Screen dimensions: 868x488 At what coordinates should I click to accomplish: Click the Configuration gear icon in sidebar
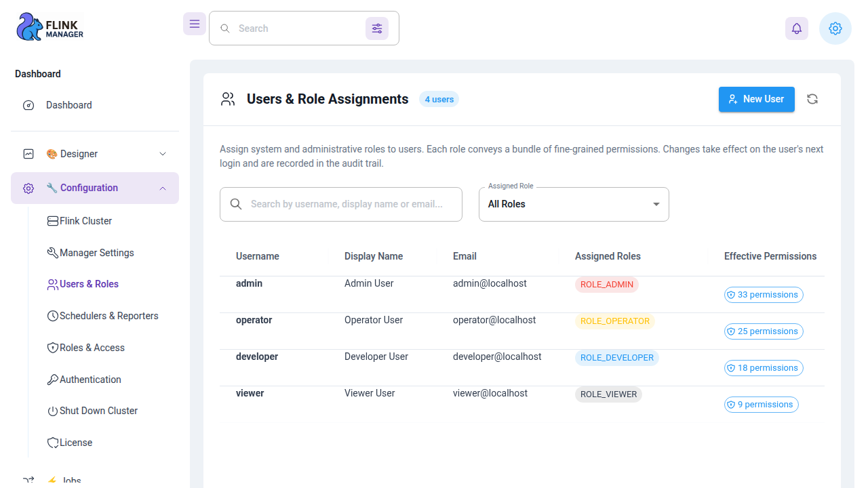(28, 188)
